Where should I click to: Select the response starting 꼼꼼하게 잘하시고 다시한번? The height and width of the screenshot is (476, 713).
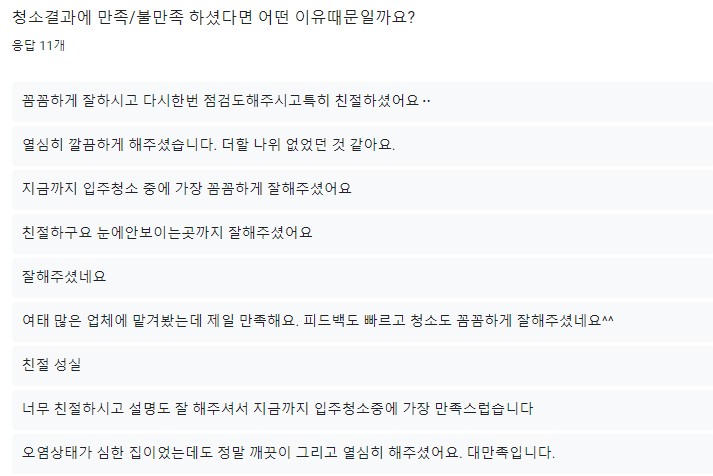(362, 101)
